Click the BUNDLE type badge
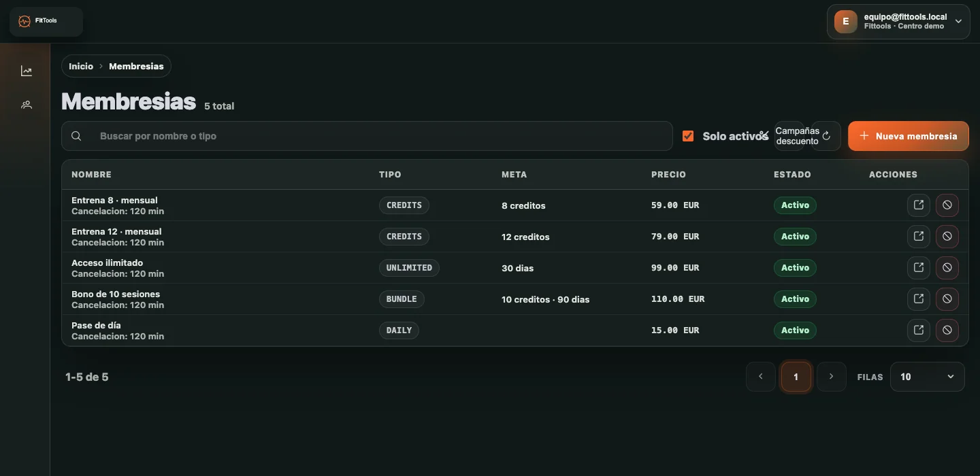Viewport: 980px width, 476px height. (x=402, y=299)
